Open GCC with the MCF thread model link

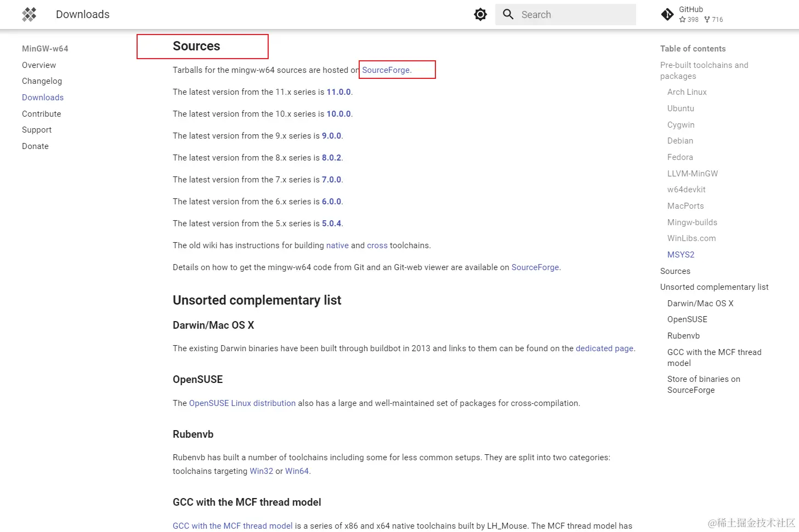pos(233,526)
